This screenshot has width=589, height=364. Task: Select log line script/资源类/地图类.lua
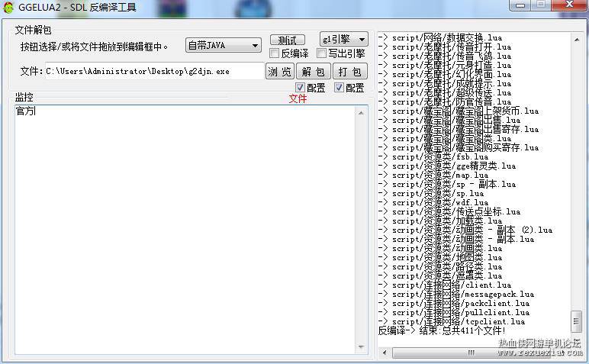pyautogui.click(x=440, y=258)
